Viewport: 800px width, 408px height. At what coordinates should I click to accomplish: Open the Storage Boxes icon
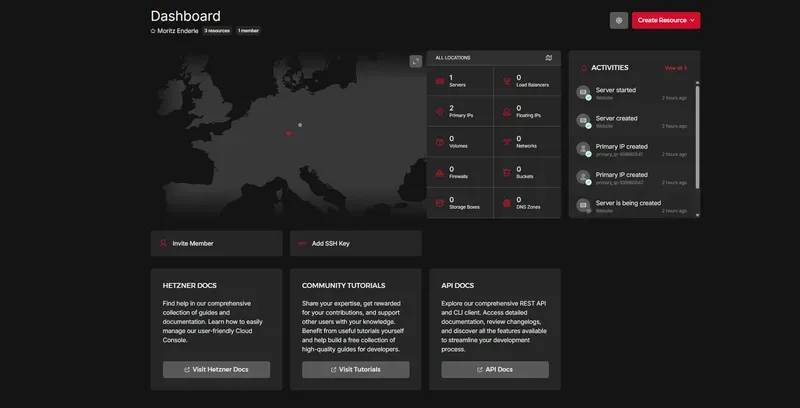pyautogui.click(x=439, y=203)
